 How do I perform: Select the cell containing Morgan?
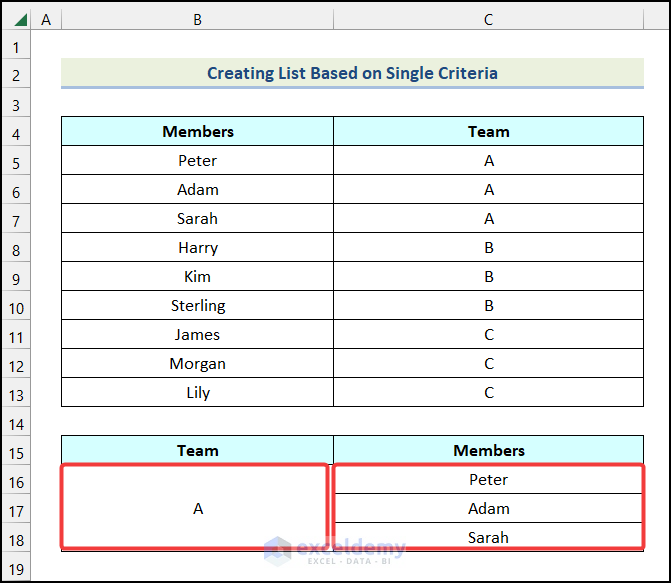197,364
